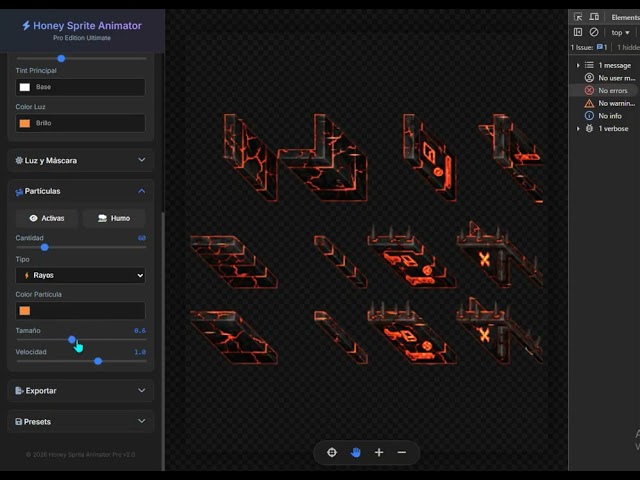Select the No info filter row
Screen dimensions: 640x480
[605, 116]
